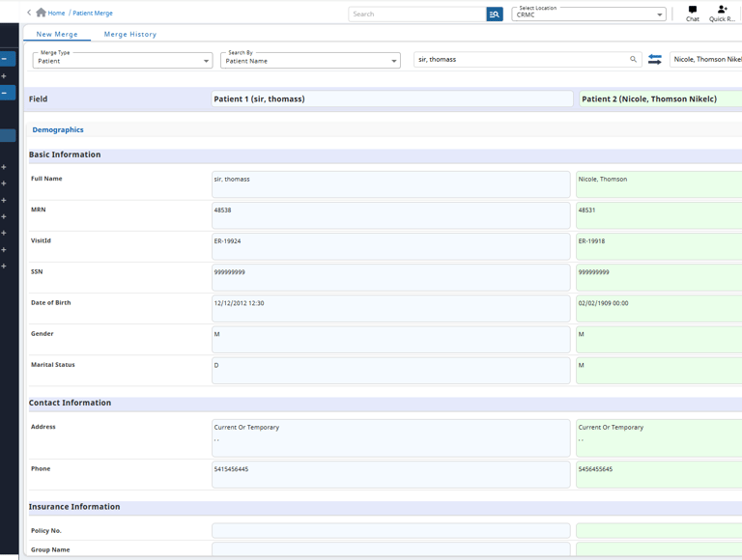Click the Patient 2 search field 'Nicole, Thomson'

(x=705, y=60)
